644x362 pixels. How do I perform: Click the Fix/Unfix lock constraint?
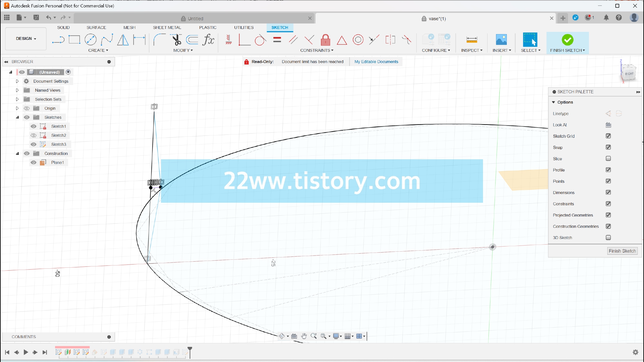(x=325, y=40)
